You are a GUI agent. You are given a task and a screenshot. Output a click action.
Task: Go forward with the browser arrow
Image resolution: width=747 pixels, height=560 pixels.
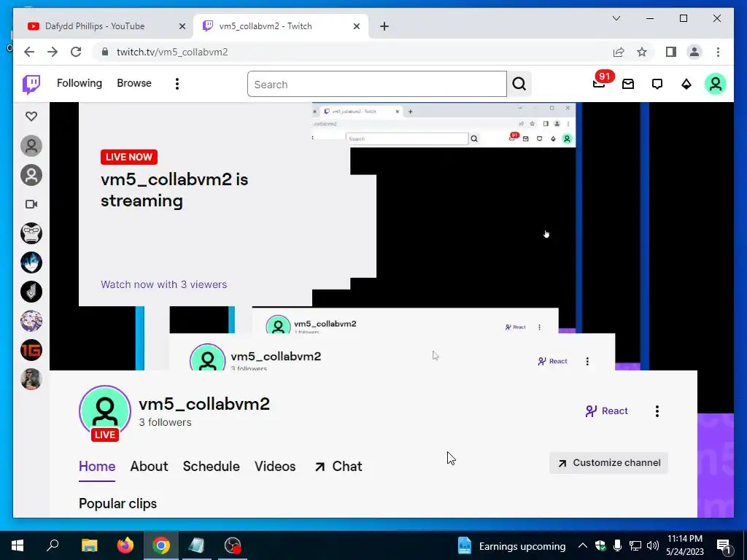pyautogui.click(x=53, y=52)
